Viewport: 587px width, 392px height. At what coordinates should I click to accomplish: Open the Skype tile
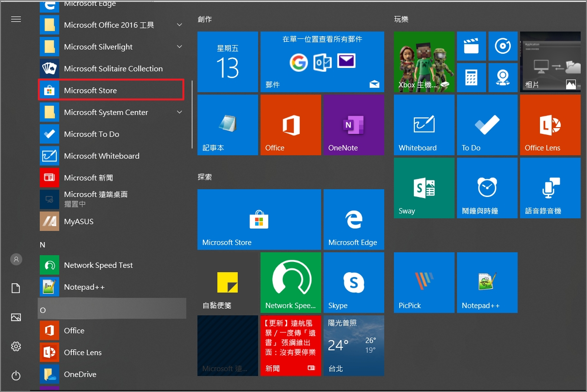click(354, 282)
